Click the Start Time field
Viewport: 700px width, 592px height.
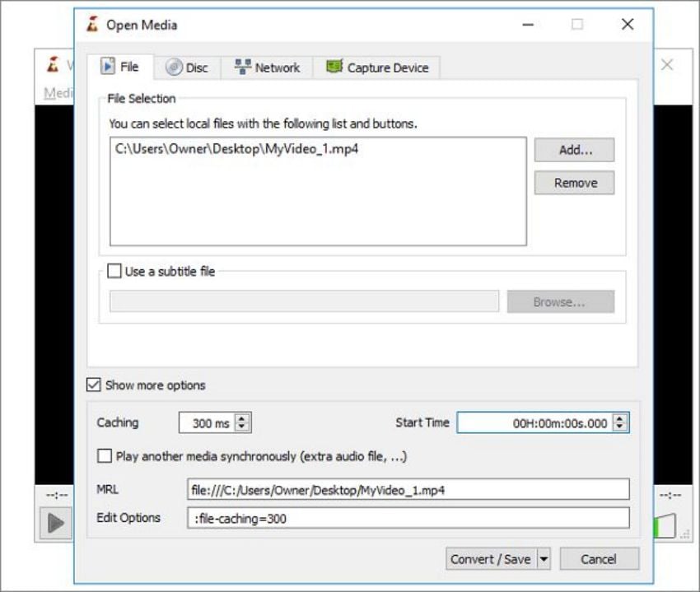(x=534, y=422)
